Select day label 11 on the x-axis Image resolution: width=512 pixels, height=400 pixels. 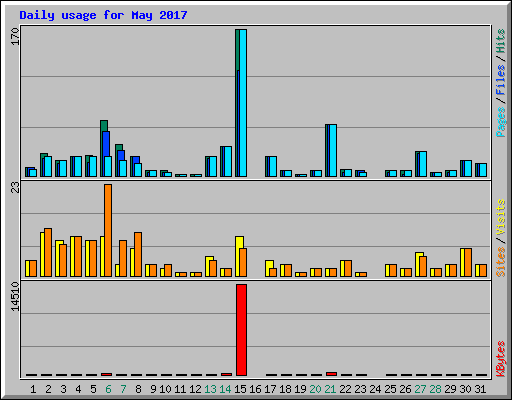180,389
